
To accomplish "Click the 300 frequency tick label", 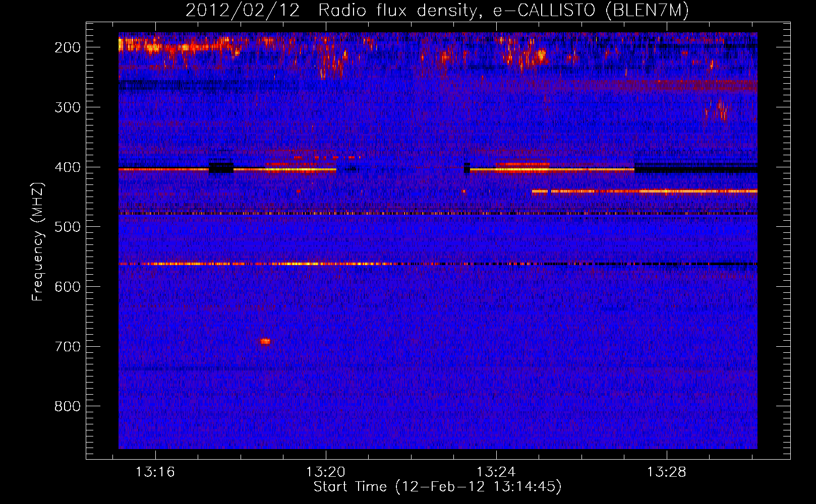I will pyautogui.click(x=68, y=107).
